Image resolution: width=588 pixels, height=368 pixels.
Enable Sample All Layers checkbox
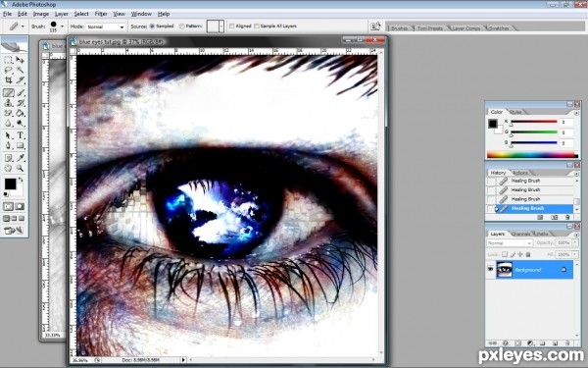257,26
